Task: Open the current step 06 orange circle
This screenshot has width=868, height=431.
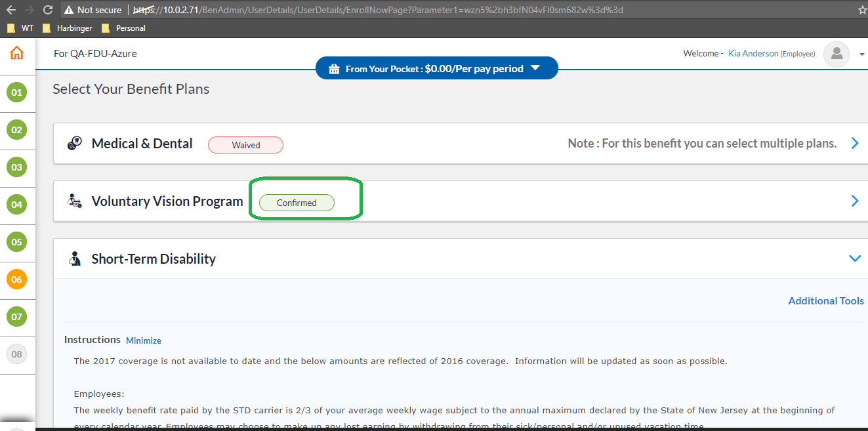Action: click(16, 279)
